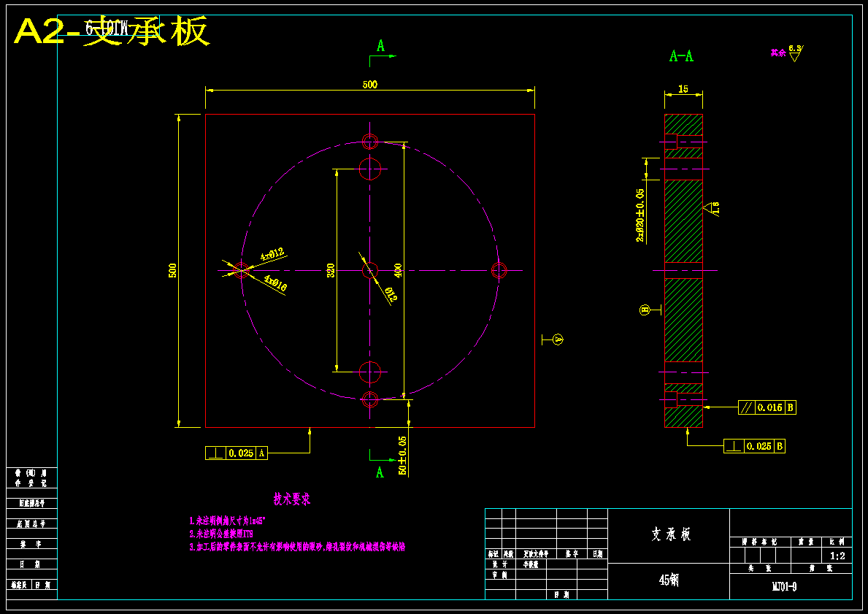Click the vertical "500" height dimension left of plate

point(173,270)
